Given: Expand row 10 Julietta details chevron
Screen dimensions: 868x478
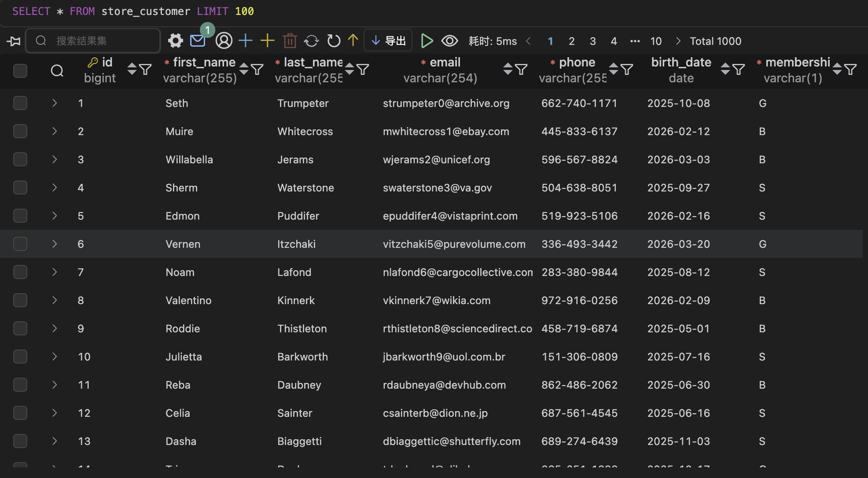Looking at the screenshot, I should 55,357.
